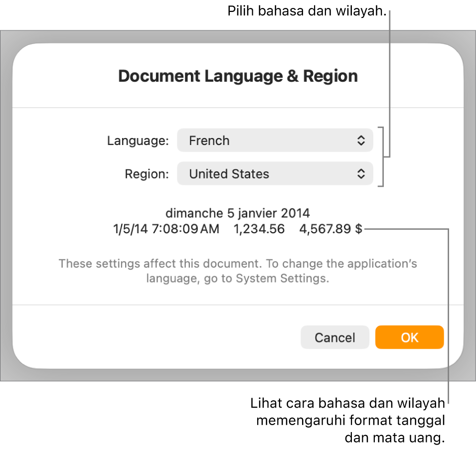Click the "Region:" field label
This screenshot has height=452, width=476.
pos(147,174)
